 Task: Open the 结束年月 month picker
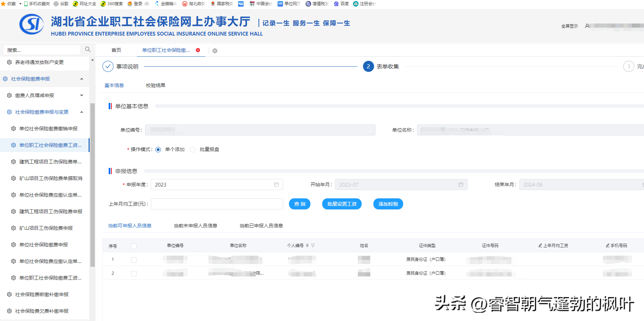[x=582, y=185]
